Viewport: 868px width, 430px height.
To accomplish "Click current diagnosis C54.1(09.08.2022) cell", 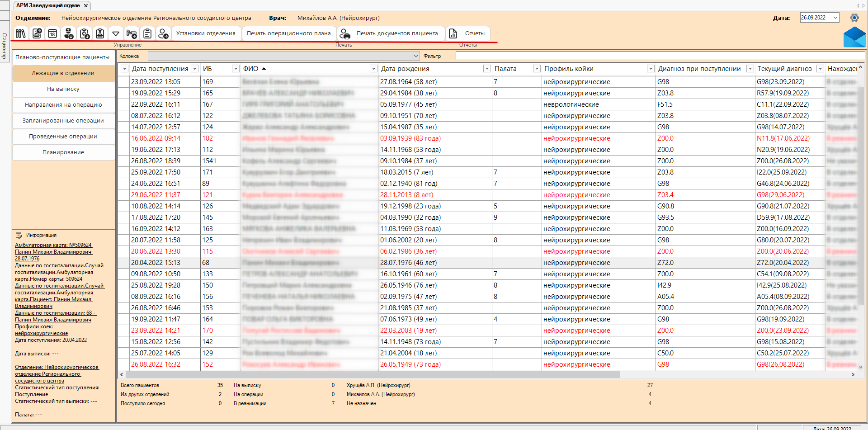I will tap(790, 274).
